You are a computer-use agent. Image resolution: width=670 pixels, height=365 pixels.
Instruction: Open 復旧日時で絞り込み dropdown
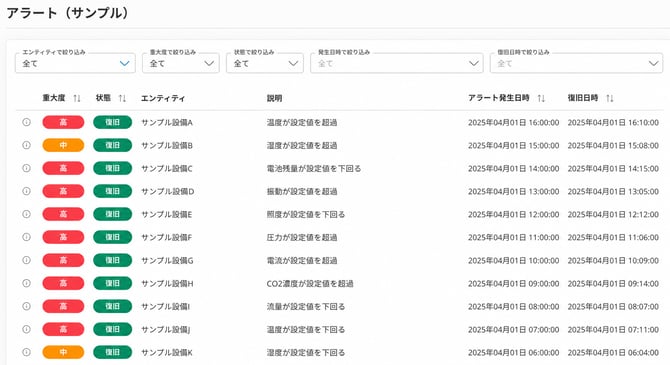(576, 63)
